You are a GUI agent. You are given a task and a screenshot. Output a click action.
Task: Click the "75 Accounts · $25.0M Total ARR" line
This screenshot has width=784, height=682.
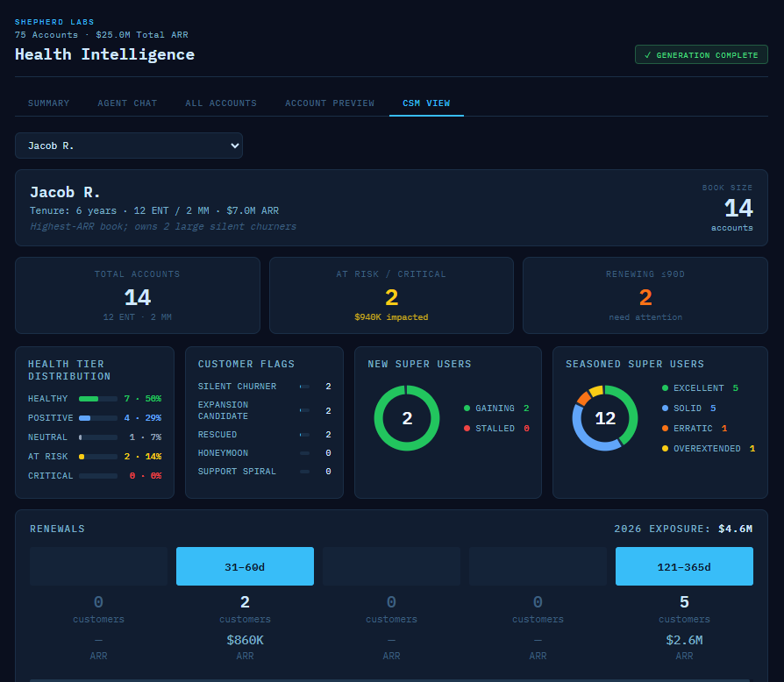coord(102,35)
